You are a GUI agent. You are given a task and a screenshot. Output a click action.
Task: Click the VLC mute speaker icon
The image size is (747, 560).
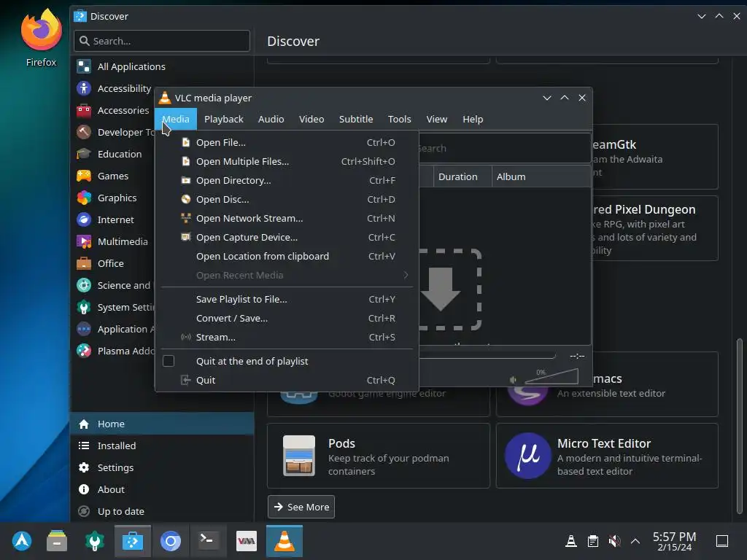pyautogui.click(x=513, y=379)
